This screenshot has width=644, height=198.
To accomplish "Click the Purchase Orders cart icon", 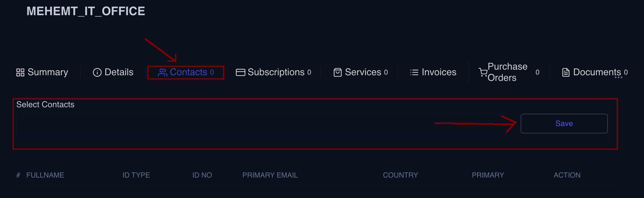I will (x=483, y=72).
